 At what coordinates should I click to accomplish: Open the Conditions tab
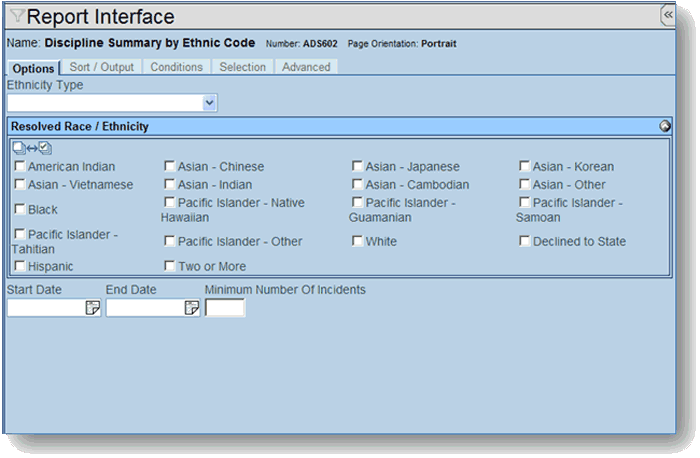(x=176, y=67)
